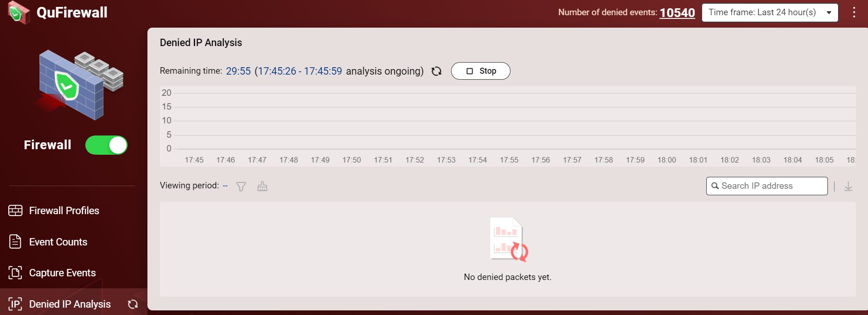Click the clear broom icon
This screenshot has height=315, width=868.
pos(262,187)
